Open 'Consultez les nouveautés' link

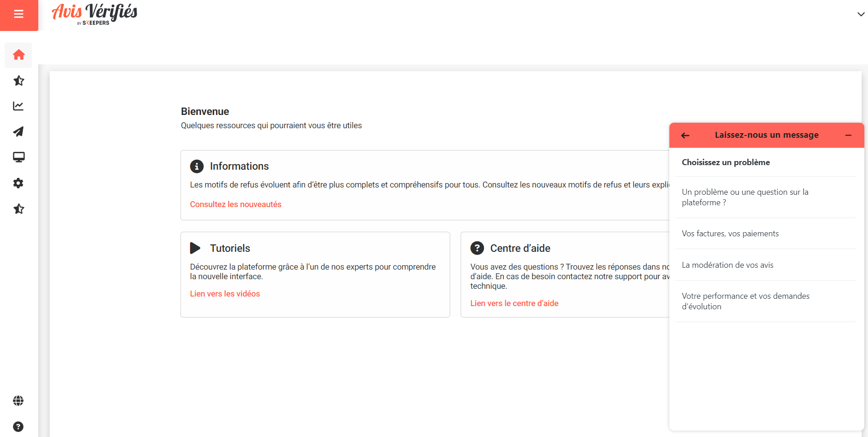click(x=236, y=204)
